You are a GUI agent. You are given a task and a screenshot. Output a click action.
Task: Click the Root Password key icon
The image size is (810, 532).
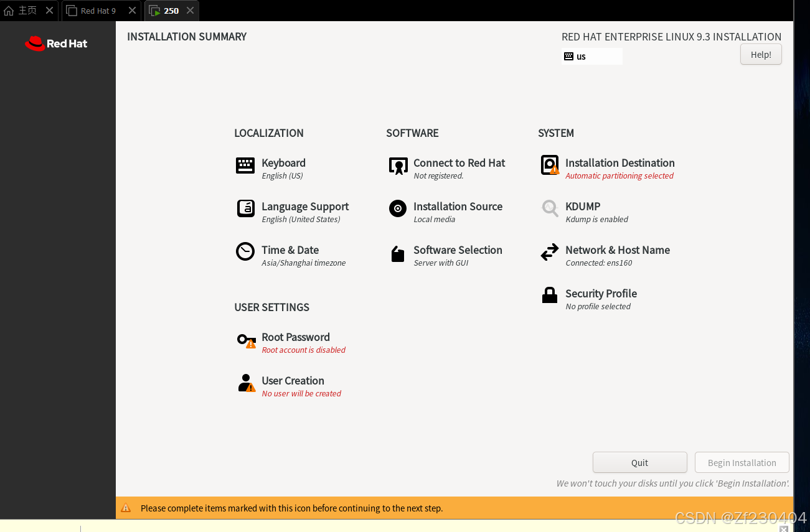coord(247,340)
